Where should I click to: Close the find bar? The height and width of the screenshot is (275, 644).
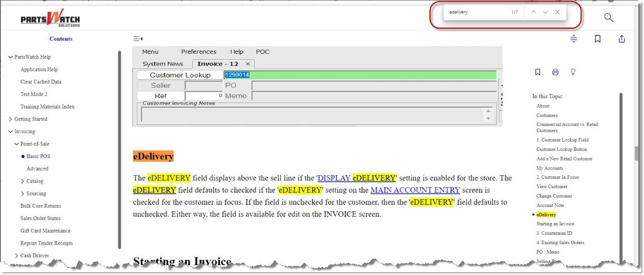click(x=557, y=12)
